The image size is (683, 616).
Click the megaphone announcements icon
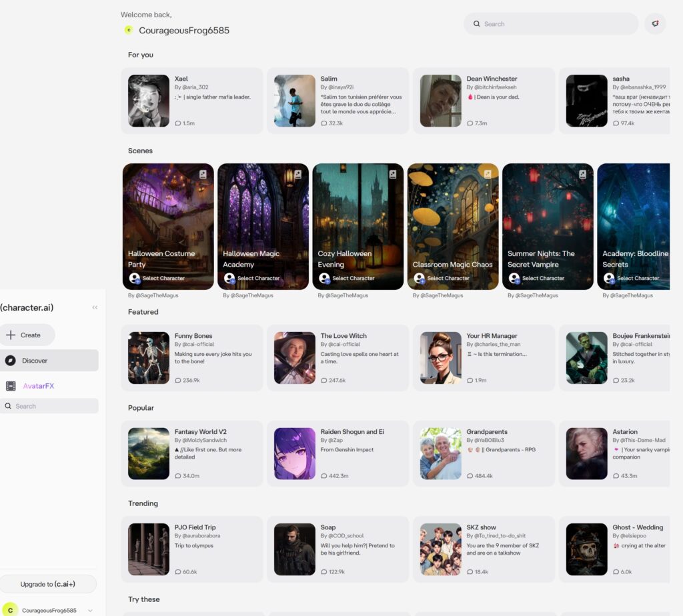[x=655, y=24]
